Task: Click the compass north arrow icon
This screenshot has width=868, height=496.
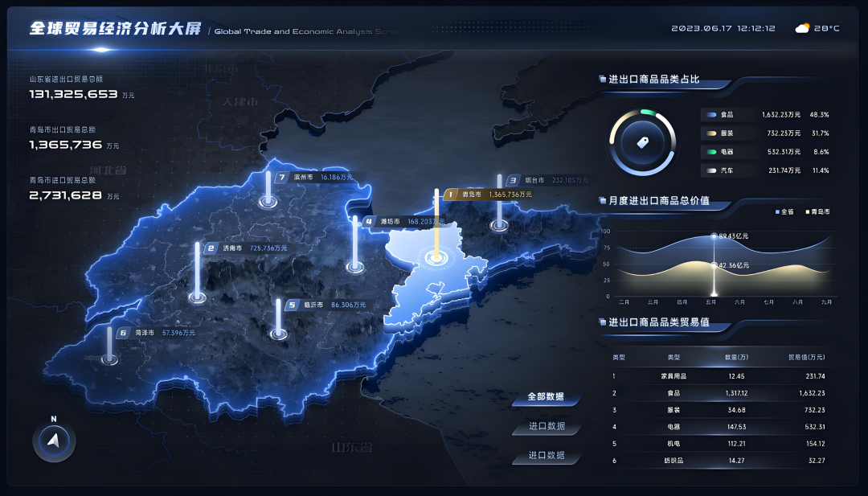Action: click(x=54, y=440)
